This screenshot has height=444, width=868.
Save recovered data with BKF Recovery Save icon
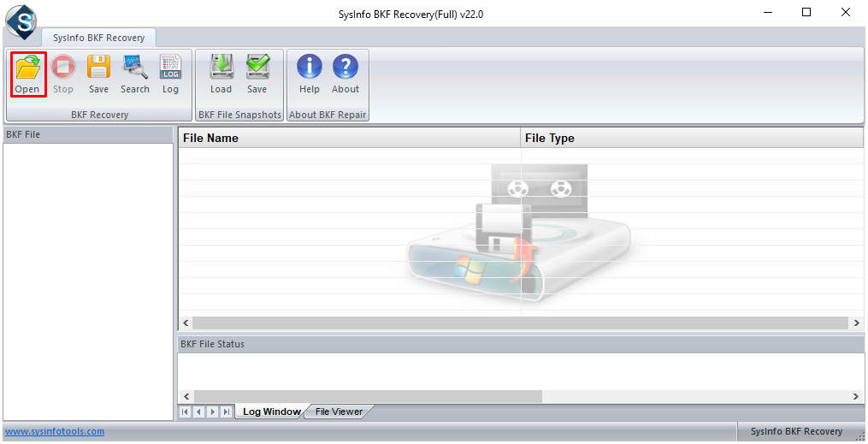[x=98, y=74]
